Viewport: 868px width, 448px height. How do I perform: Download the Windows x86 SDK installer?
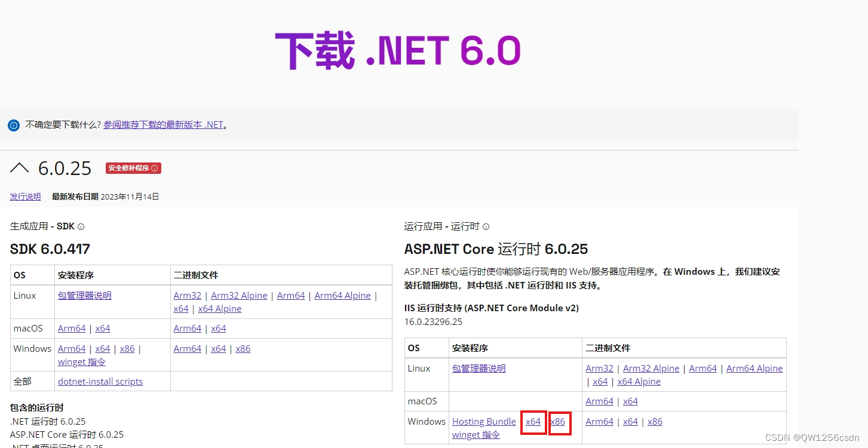tap(127, 348)
